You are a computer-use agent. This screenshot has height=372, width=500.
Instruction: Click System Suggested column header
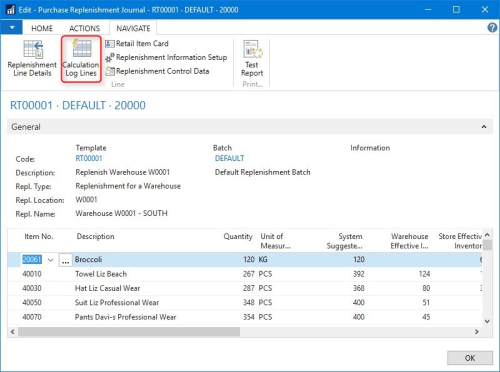(x=344, y=241)
